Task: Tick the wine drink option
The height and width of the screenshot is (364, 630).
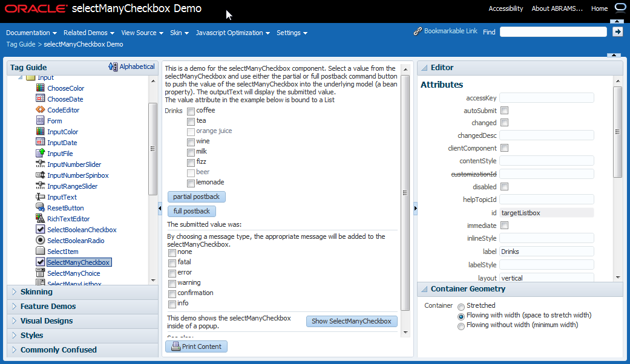Action: pyautogui.click(x=191, y=142)
